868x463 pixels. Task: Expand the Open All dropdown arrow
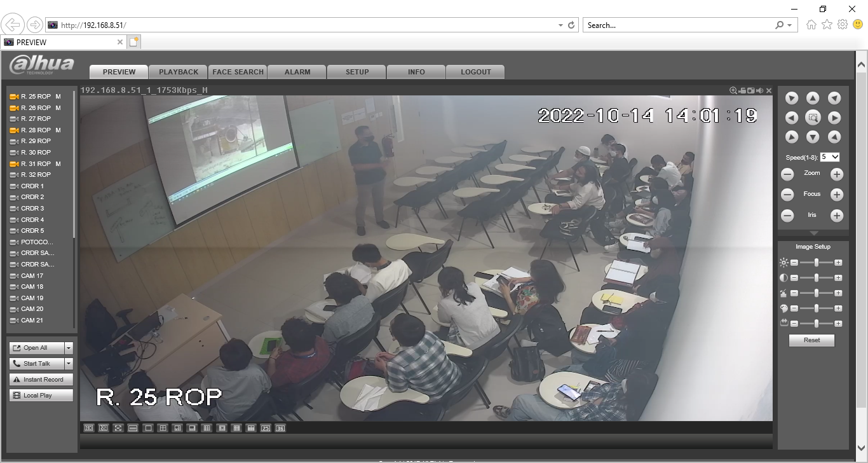coord(69,348)
